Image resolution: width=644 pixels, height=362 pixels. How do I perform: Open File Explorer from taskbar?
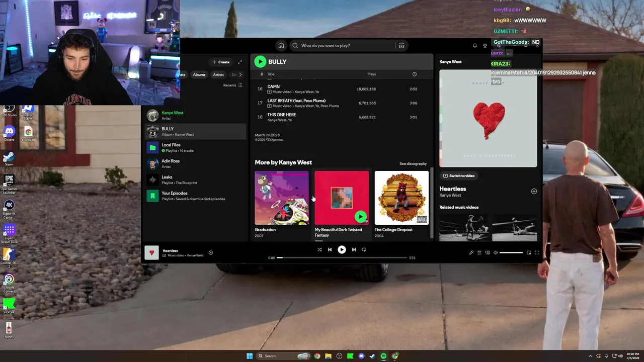tap(328, 356)
